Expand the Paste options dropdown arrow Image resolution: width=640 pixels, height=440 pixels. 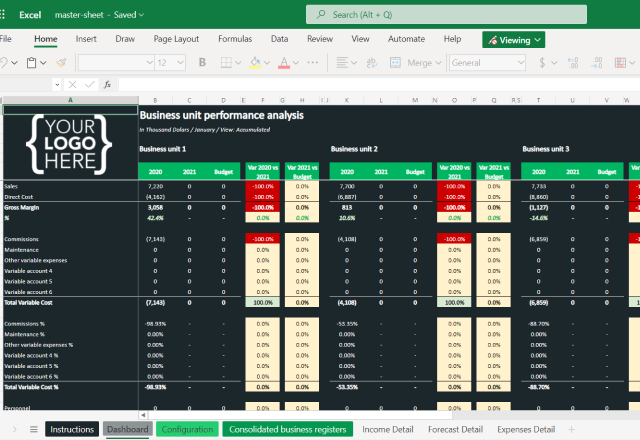pyautogui.click(x=43, y=62)
